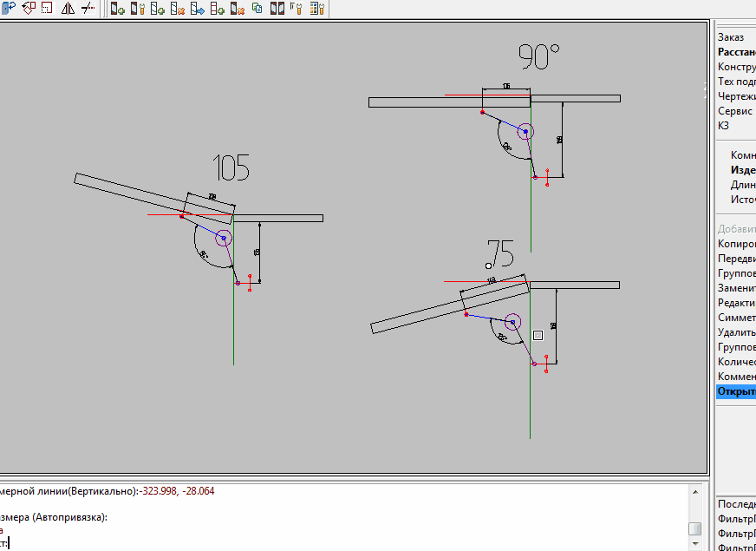Click the purple pivot circle in 90° drawing
Image resolution: width=756 pixels, height=551 pixels.
tap(526, 131)
